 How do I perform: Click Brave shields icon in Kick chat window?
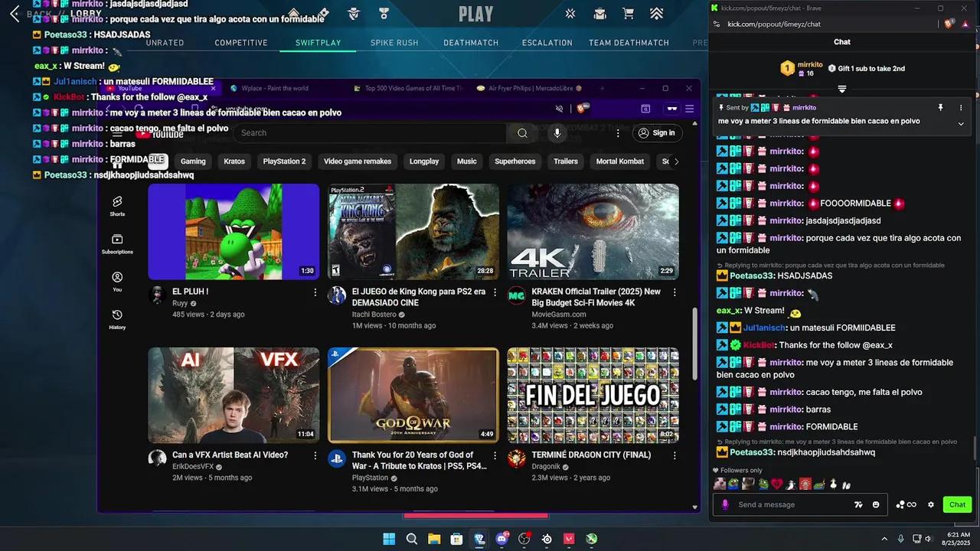point(949,24)
